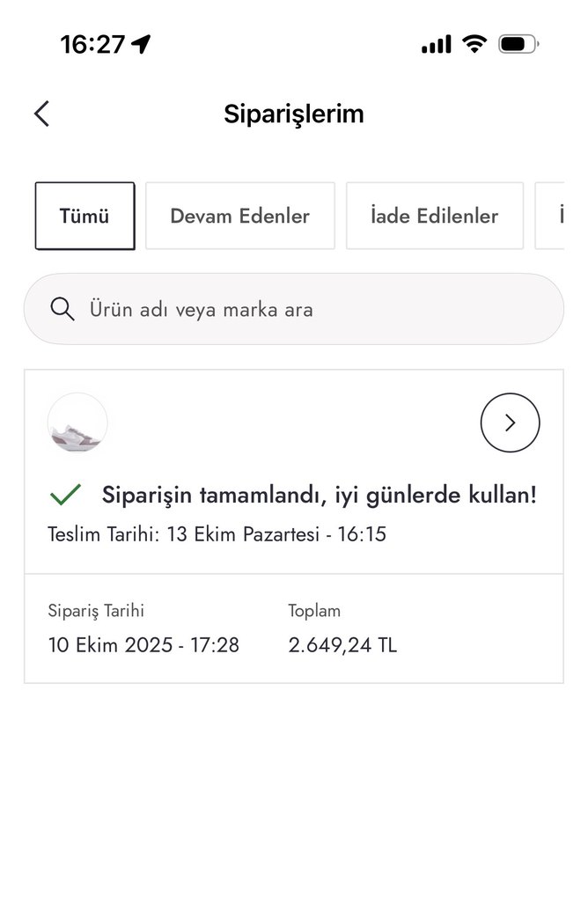
Task: Click the Teslim Tarihi delivery date line
Action: (x=217, y=534)
